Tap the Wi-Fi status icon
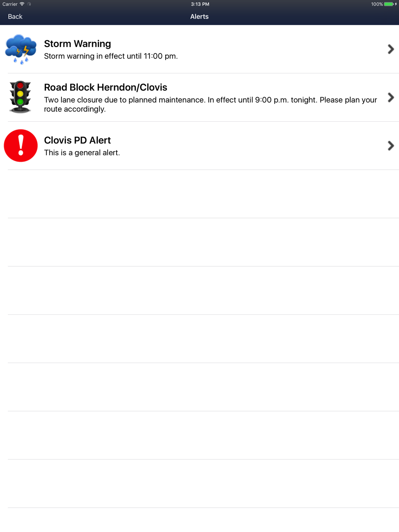 point(22,4)
